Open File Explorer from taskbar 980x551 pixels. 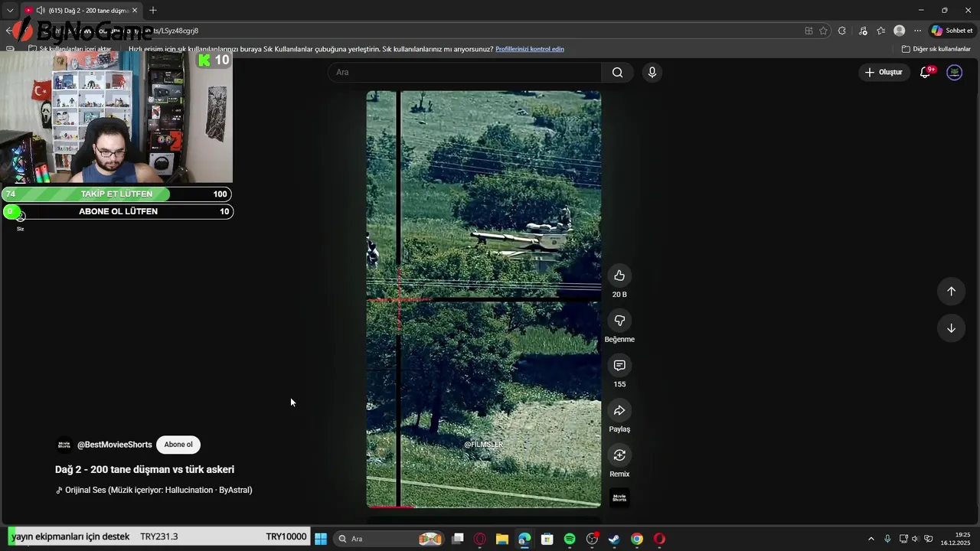502,539
